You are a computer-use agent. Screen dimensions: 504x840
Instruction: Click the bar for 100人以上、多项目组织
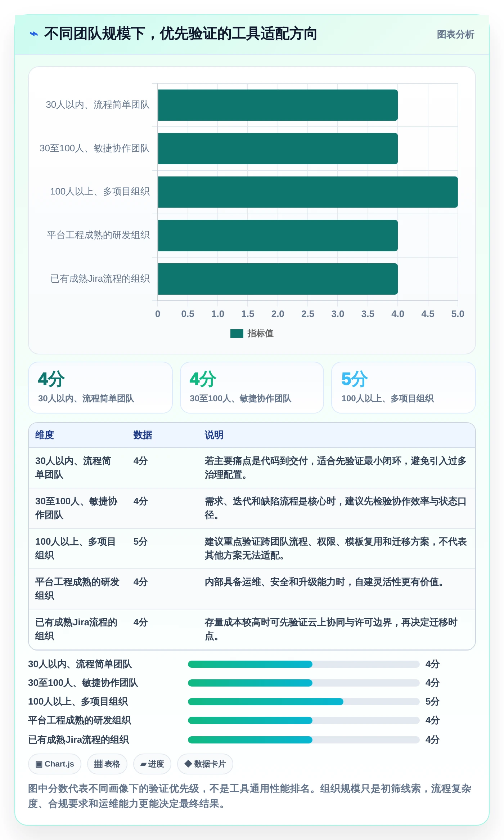click(308, 192)
